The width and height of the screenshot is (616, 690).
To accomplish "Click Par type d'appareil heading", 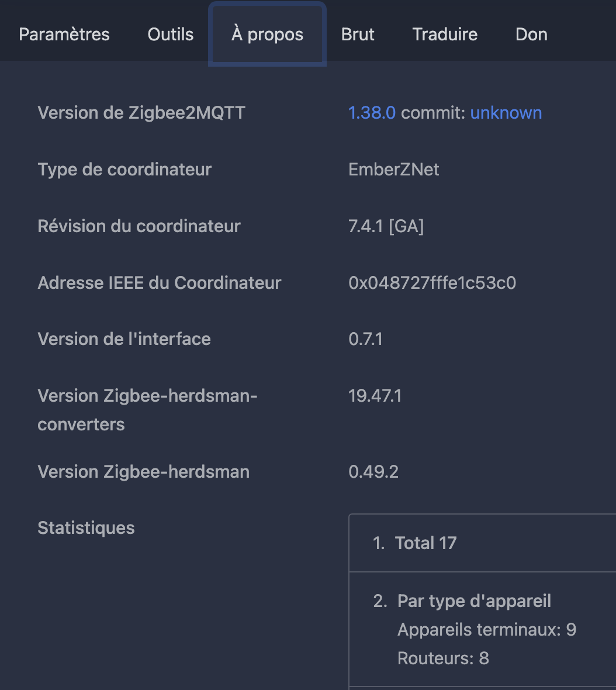I will [x=474, y=601].
